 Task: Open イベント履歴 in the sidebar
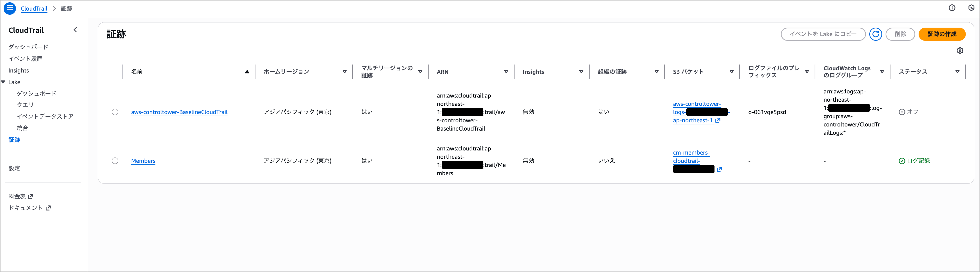point(26,59)
